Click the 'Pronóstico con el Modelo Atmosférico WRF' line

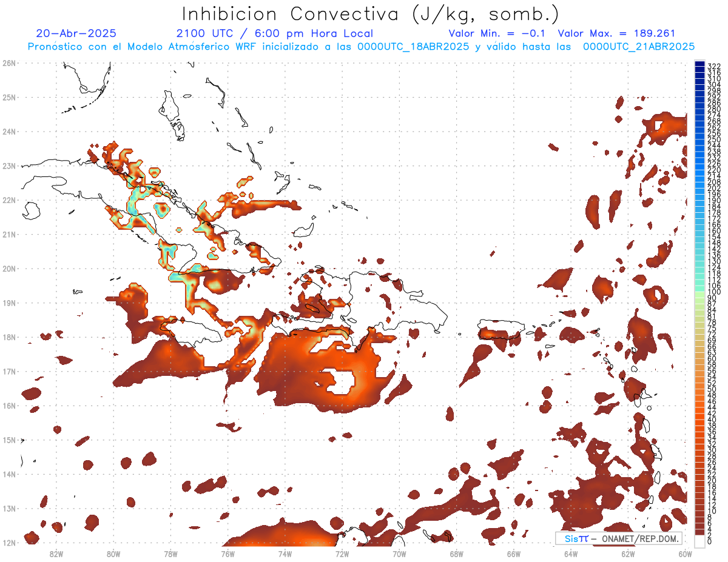click(x=361, y=46)
